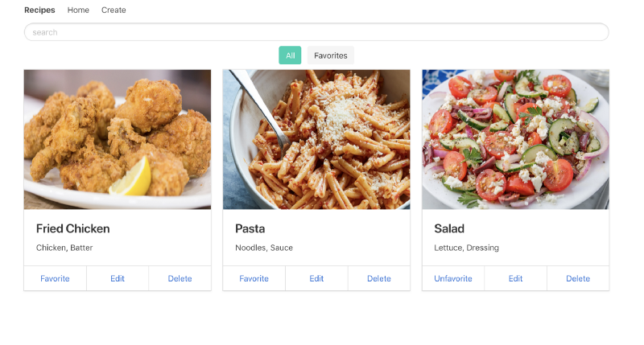Edit the Salad recipe
Image resolution: width=644 pixels, height=345 pixels.
(x=515, y=278)
